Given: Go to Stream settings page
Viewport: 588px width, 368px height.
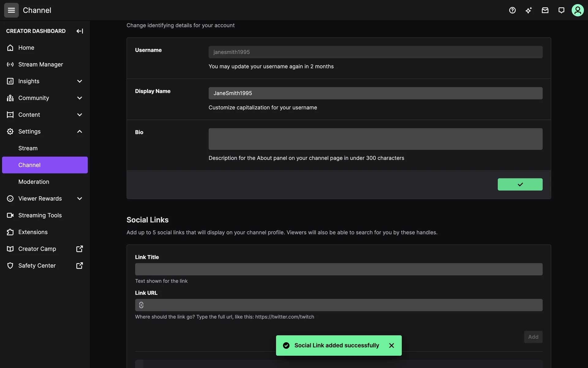Looking at the screenshot, I should click(28, 148).
